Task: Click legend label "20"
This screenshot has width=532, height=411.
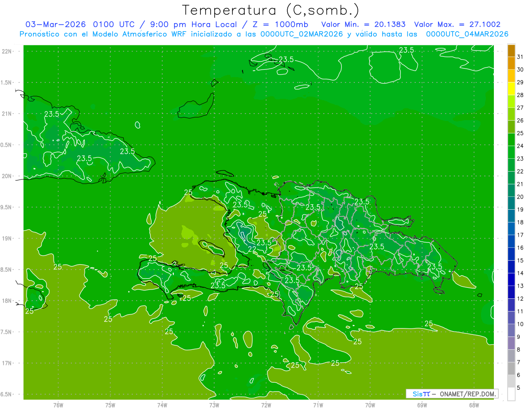Action: point(520,197)
